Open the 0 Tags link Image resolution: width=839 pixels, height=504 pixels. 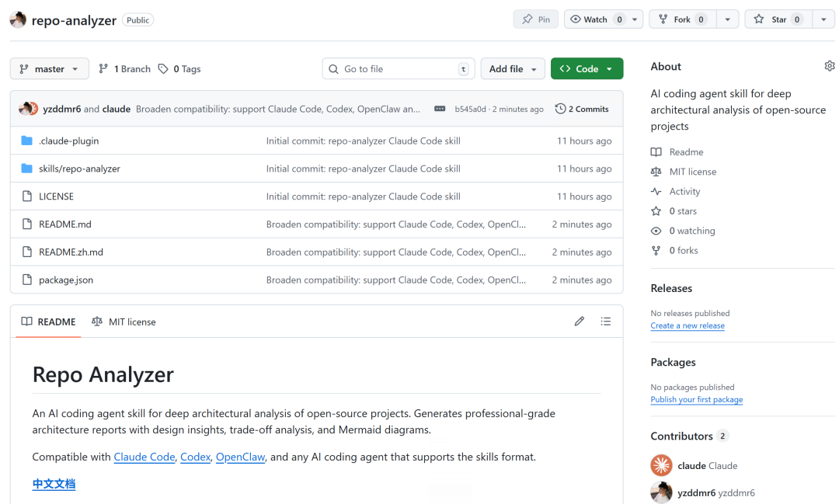(x=179, y=68)
